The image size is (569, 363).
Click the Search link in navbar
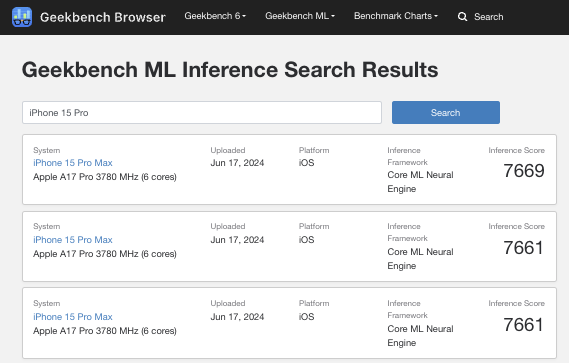pyautogui.click(x=488, y=17)
